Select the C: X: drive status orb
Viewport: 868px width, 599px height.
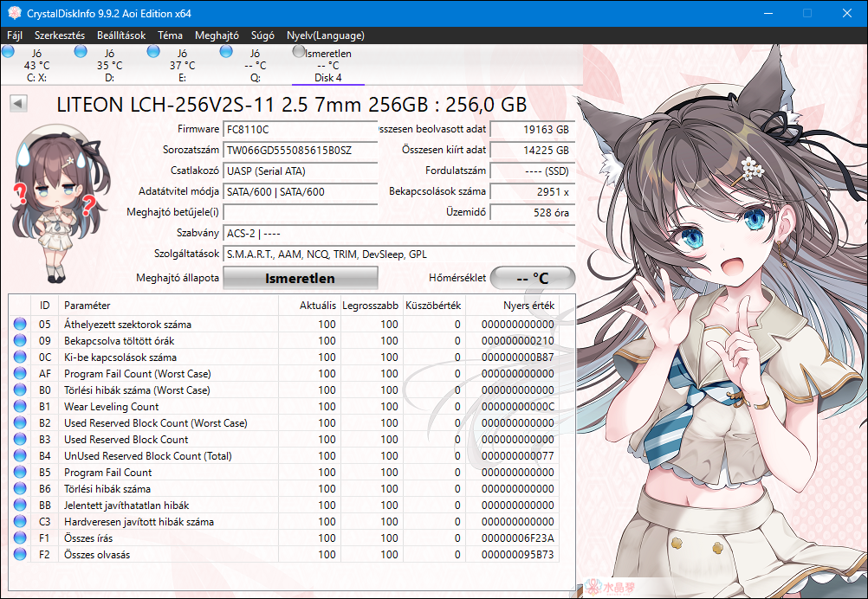9,51
